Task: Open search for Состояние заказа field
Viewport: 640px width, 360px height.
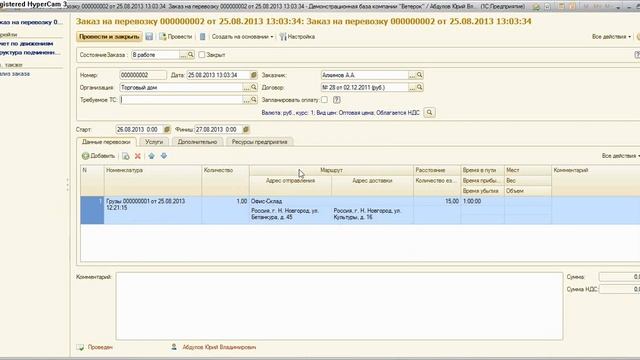Action: 191,55
